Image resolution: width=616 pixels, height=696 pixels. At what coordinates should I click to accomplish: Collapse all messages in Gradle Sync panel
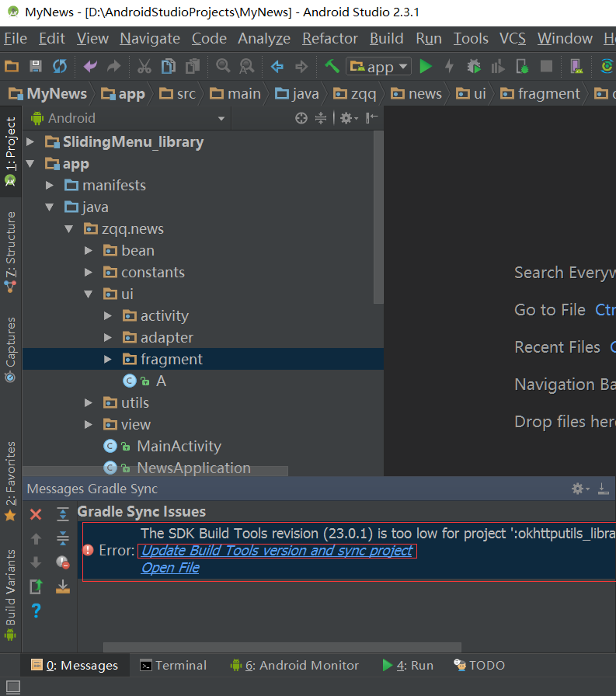[x=63, y=538]
